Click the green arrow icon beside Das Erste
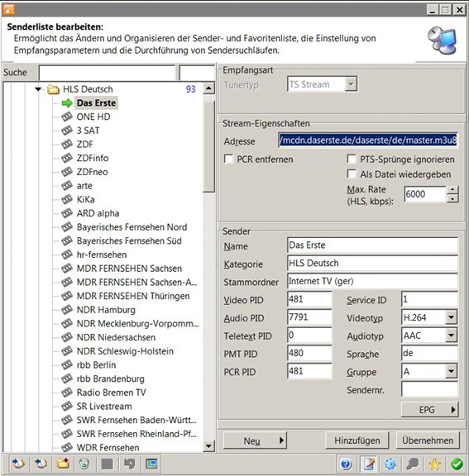 point(67,103)
